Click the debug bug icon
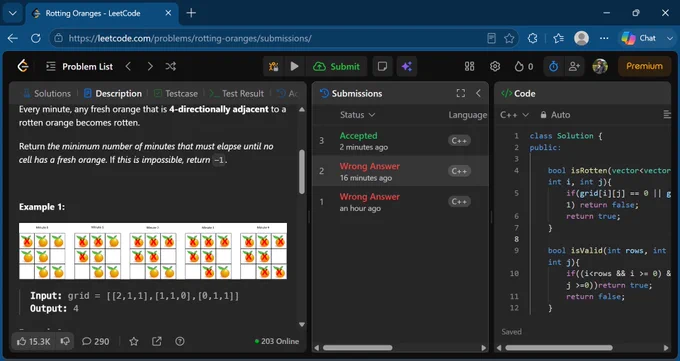The width and height of the screenshot is (680, 361). click(273, 66)
